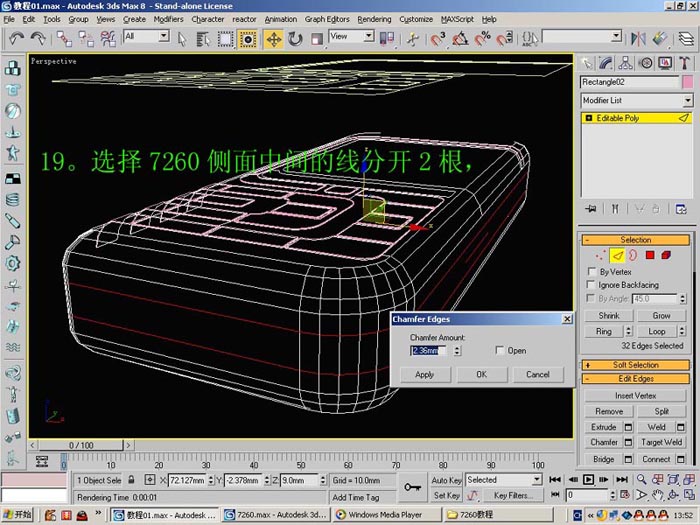Switch to Vertex sub-object level
This screenshot has width=700, height=525.
tap(600, 255)
